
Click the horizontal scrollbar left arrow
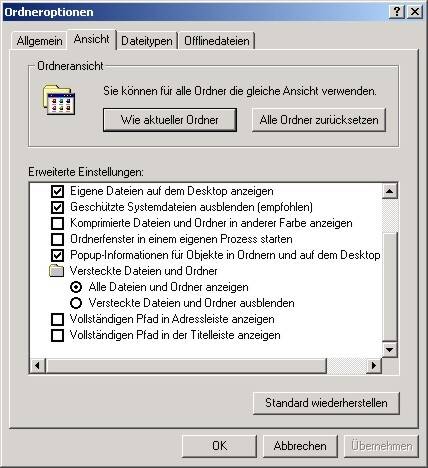coord(37,365)
